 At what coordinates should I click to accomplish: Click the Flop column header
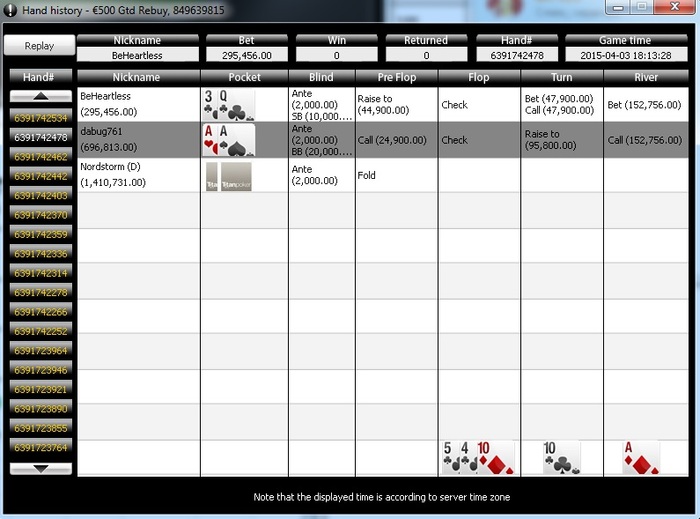(x=479, y=77)
